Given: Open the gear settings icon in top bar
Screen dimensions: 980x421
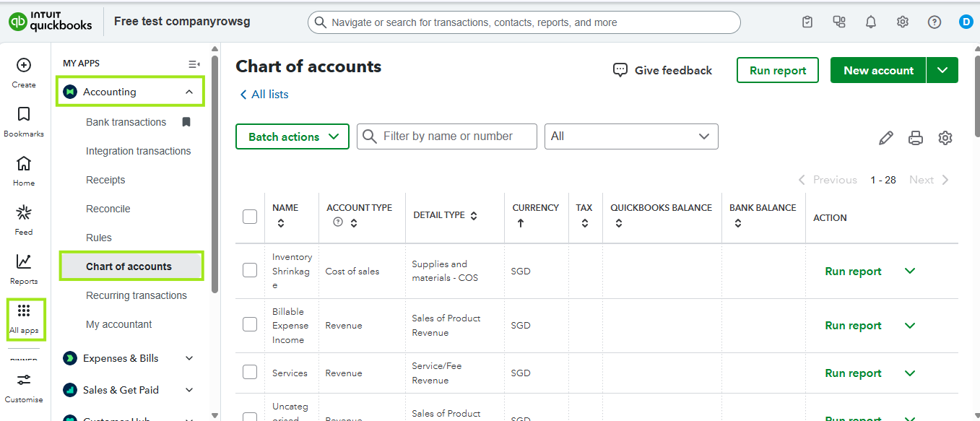Looking at the screenshot, I should click(903, 22).
